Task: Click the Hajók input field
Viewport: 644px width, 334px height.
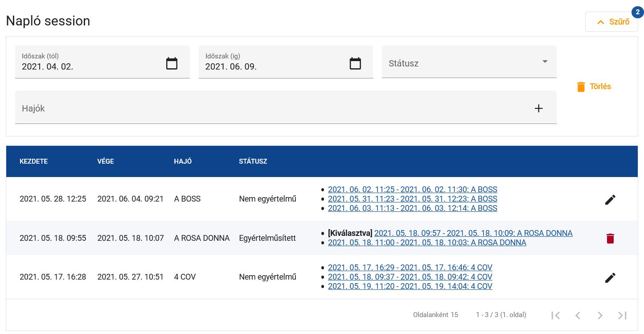Action: 267,108
